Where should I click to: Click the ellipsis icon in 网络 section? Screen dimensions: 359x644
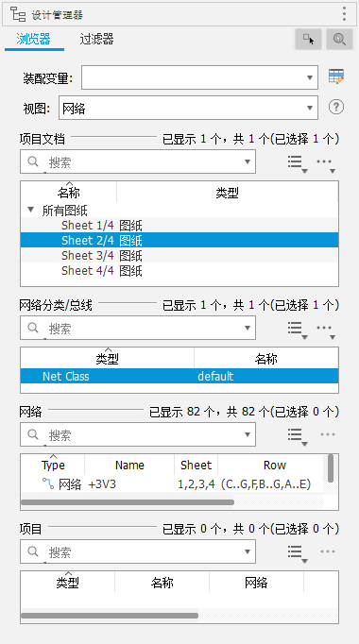click(x=328, y=434)
